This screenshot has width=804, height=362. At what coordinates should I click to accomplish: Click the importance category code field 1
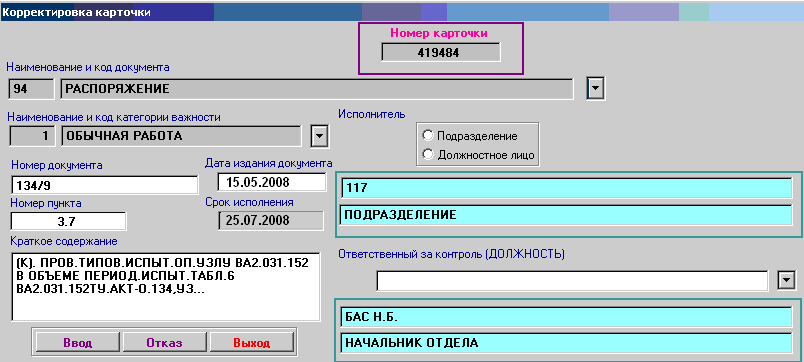(31, 136)
